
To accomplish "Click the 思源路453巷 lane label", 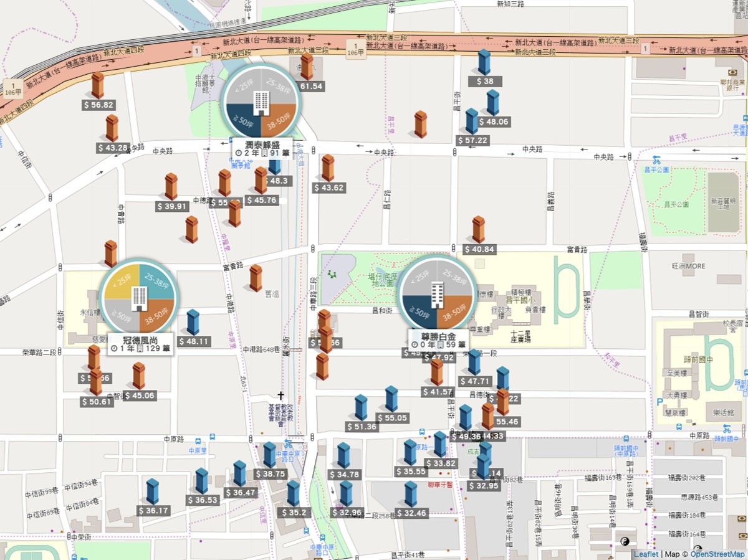I will pos(698,498).
